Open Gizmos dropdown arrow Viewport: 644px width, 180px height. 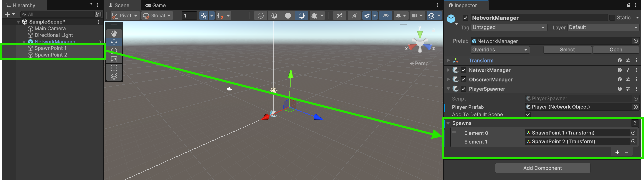(439, 16)
